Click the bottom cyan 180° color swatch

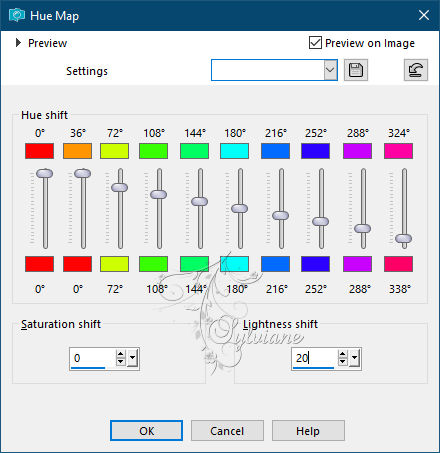[x=234, y=264]
